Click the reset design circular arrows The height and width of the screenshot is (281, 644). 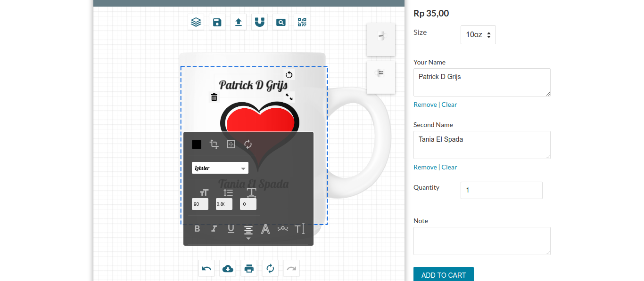[270, 268]
